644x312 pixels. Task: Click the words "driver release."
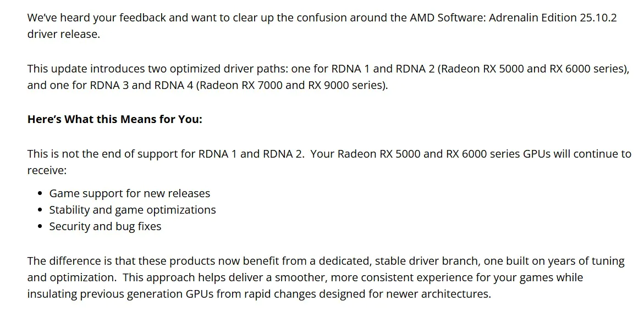(x=64, y=34)
